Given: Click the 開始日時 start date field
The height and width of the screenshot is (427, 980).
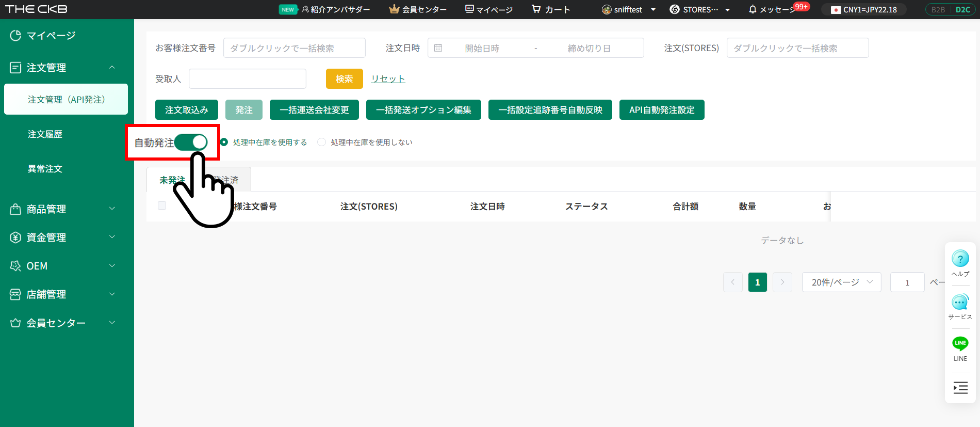Looking at the screenshot, I should pyautogui.click(x=482, y=48).
